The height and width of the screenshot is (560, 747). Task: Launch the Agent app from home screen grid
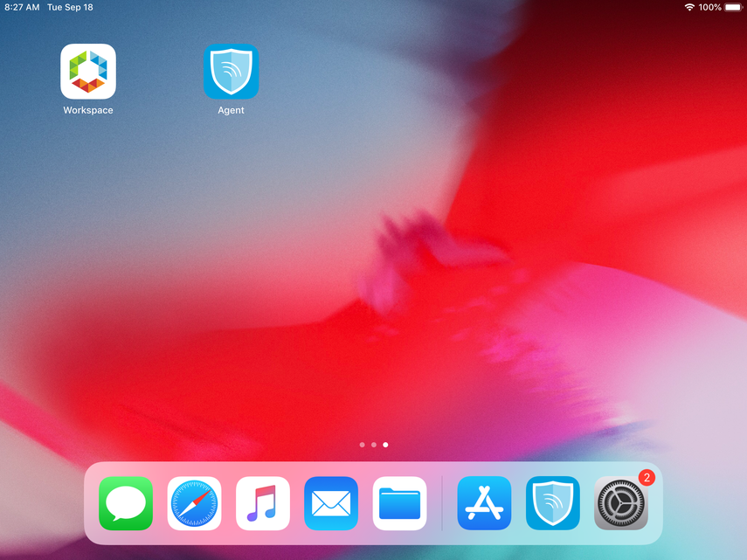point(231,72)
